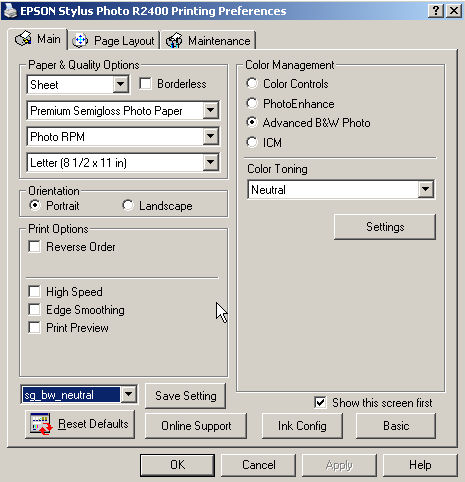This screenshot has width=465, height=482.
Task: Switch to Basic mode
Action: click(x=396, y=426)
